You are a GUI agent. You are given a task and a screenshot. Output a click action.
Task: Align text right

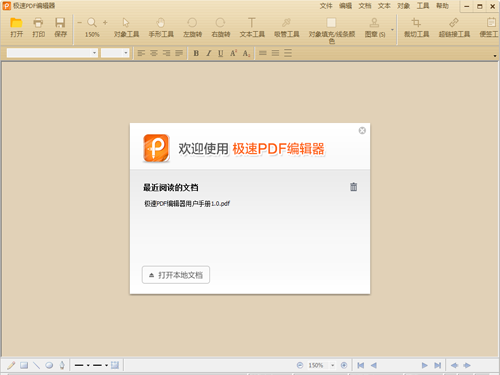[x=166, y=53]
